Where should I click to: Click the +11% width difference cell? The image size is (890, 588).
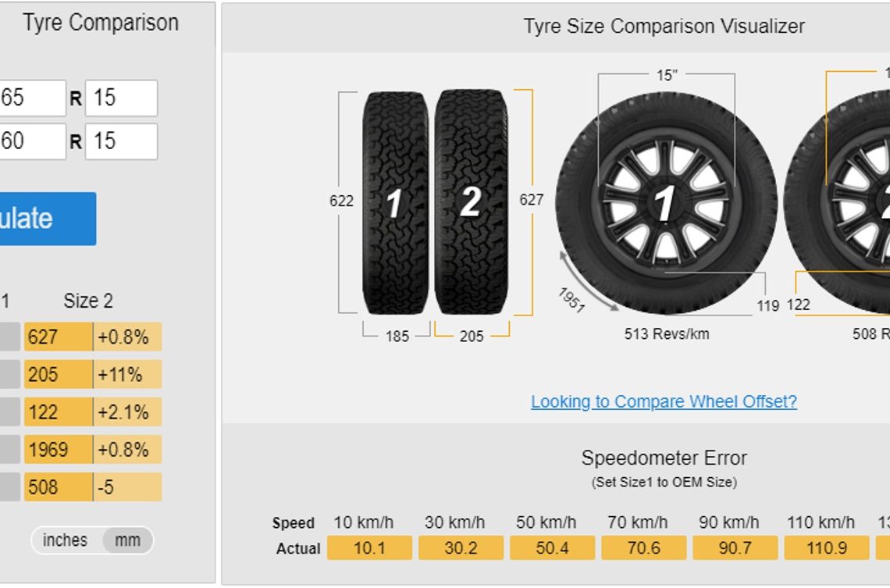(127, 375)
